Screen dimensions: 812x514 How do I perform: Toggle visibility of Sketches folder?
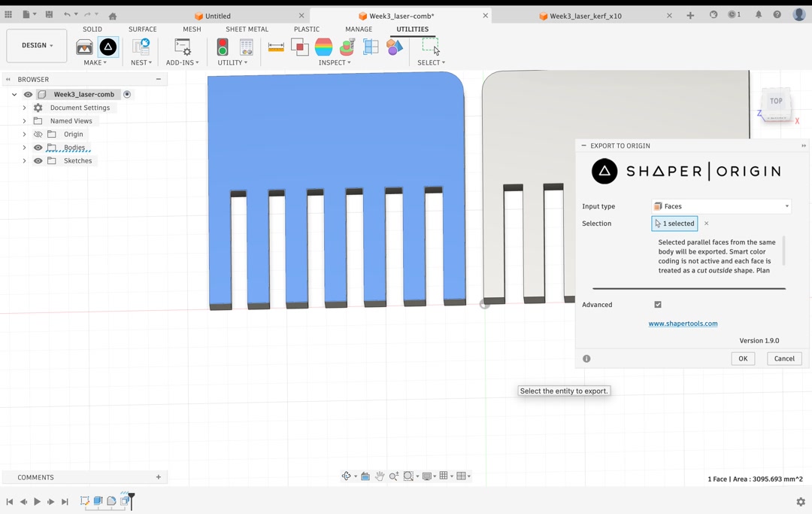click(38, 160)
